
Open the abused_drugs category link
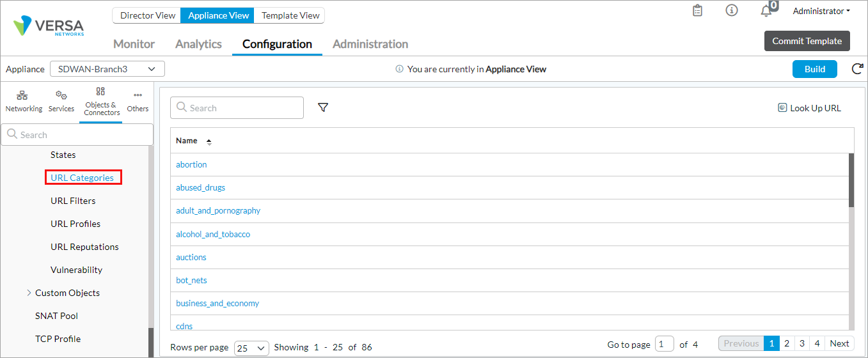tap(200, 187)
